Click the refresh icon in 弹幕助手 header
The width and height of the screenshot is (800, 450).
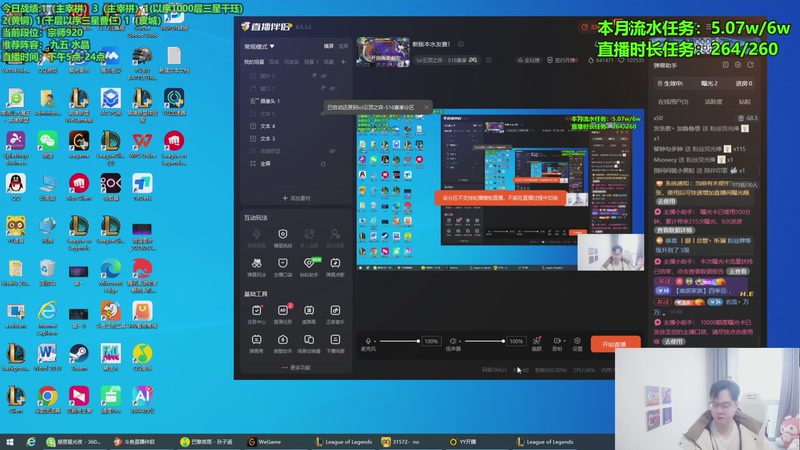tap(750, 65)
